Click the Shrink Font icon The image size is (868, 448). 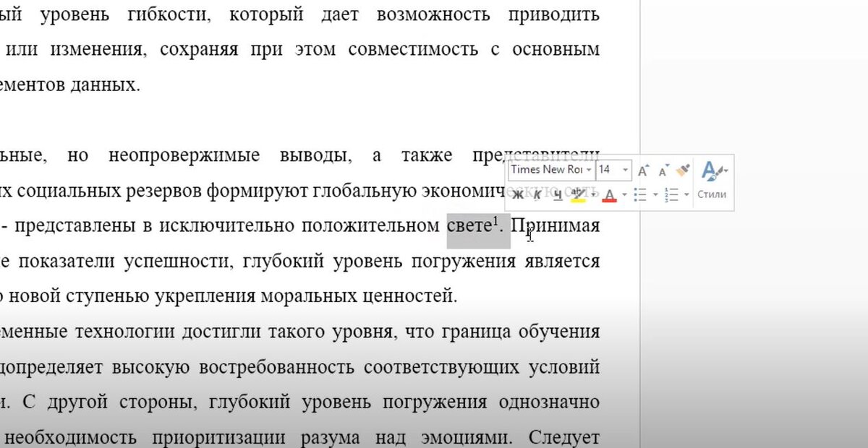(x=662, y=170)
